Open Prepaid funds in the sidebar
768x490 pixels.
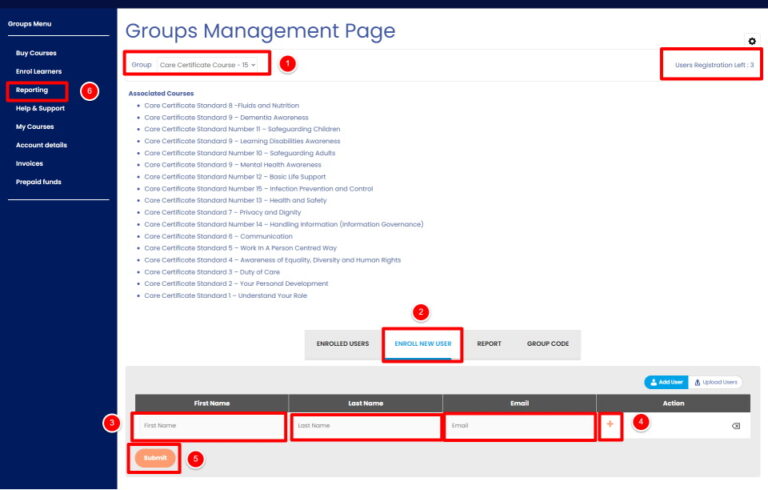(x=38, y=182)
